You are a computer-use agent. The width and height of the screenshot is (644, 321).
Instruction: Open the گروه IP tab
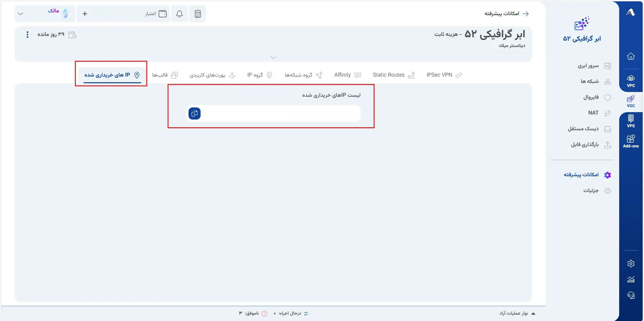pyautogui.click(x=260, y=75)
